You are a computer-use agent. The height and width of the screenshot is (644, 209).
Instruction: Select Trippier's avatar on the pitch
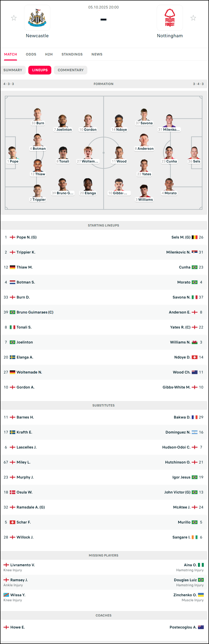(x=38, y=191)
